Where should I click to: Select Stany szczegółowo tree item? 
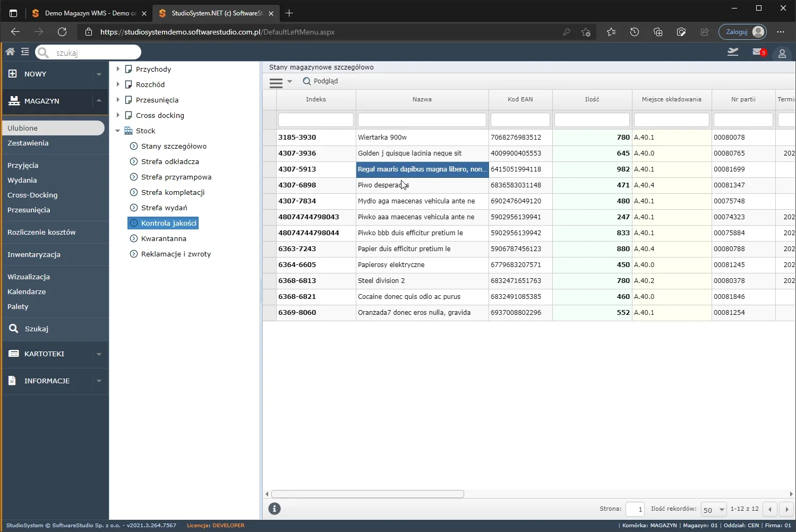click(x=174, y=146)
